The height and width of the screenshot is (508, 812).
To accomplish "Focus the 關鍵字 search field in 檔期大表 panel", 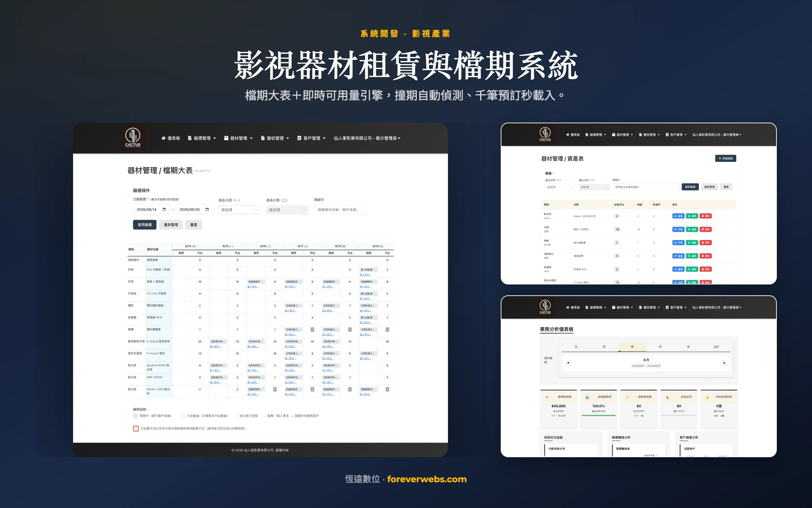I will (340, 210).
